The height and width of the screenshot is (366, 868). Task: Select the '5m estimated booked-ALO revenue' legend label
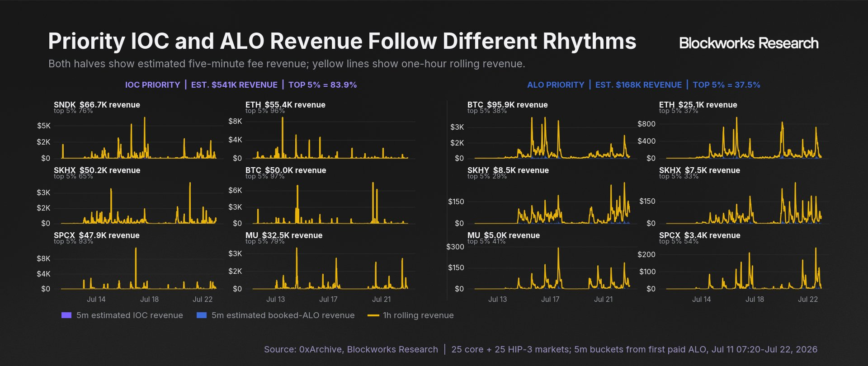[x=283, y=315]
